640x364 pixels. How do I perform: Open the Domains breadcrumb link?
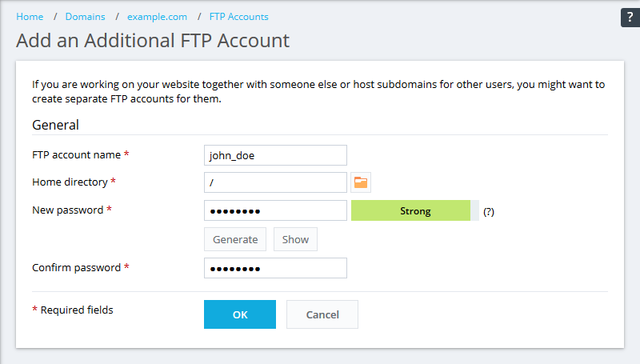[85, 17]
